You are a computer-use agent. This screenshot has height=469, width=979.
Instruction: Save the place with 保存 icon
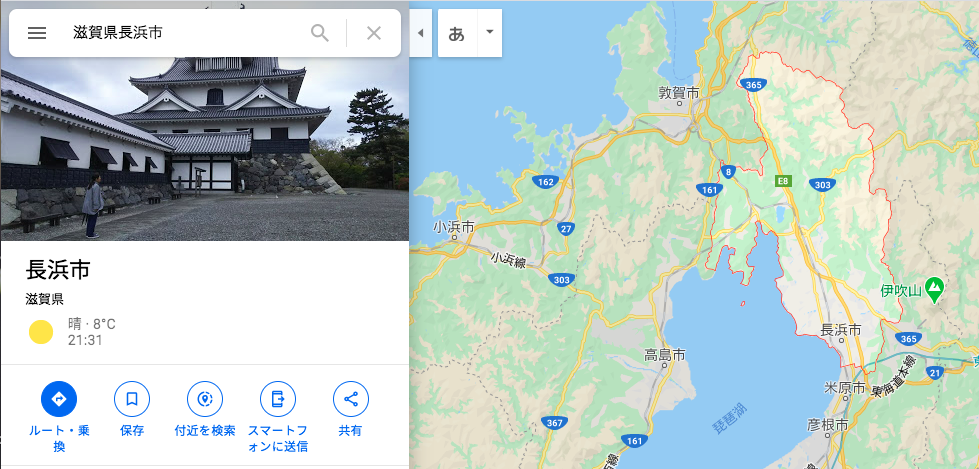pos(132,398)
